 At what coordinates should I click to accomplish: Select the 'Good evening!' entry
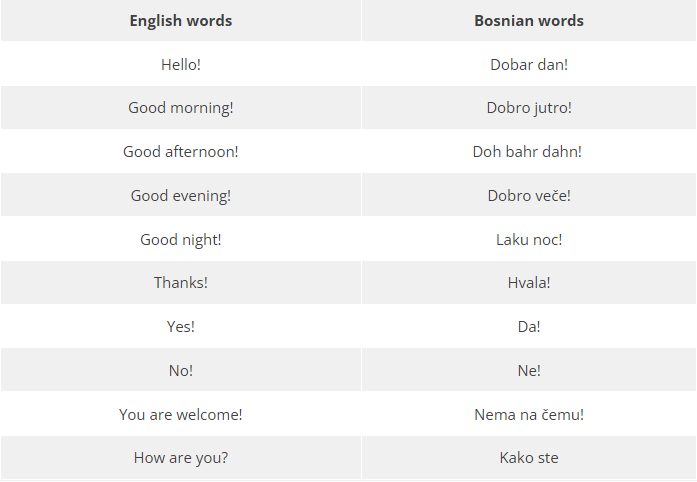(x=180, y=196)
